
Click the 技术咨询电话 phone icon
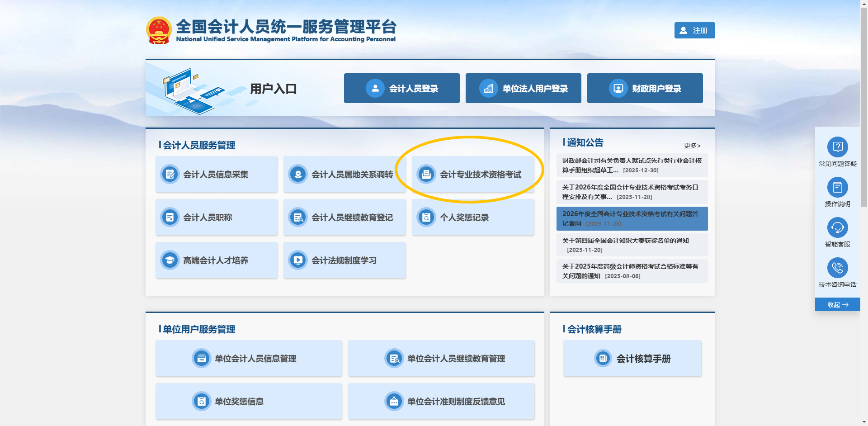(x=837, y=268)
